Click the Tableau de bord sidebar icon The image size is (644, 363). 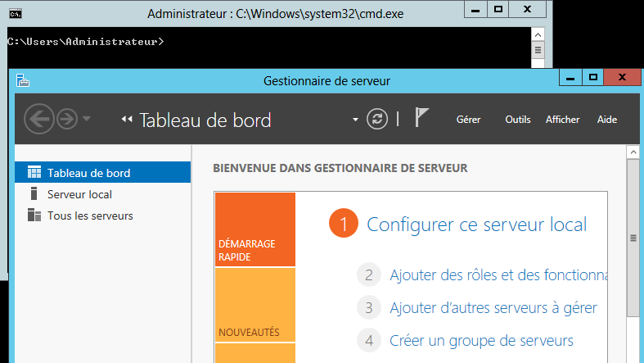point(34,173)
